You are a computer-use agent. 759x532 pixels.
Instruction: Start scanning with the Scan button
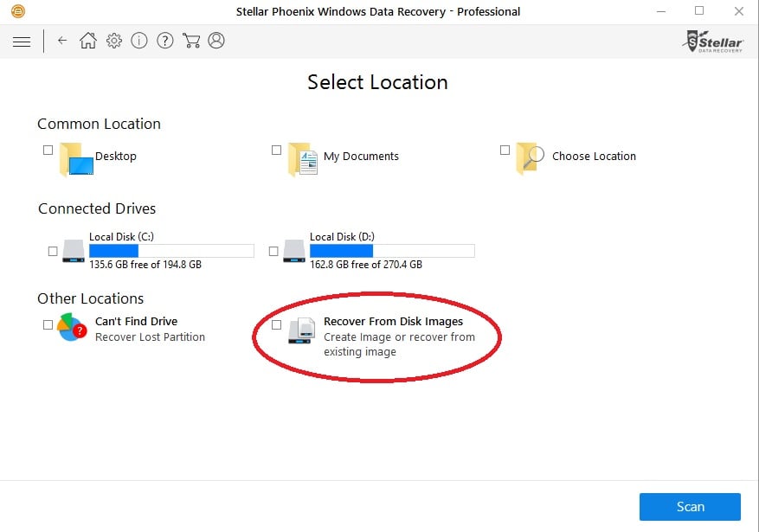point(690,507)
